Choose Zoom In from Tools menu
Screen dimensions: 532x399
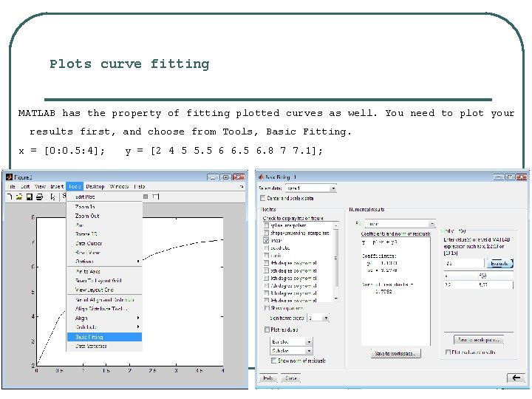coord(105,207)
